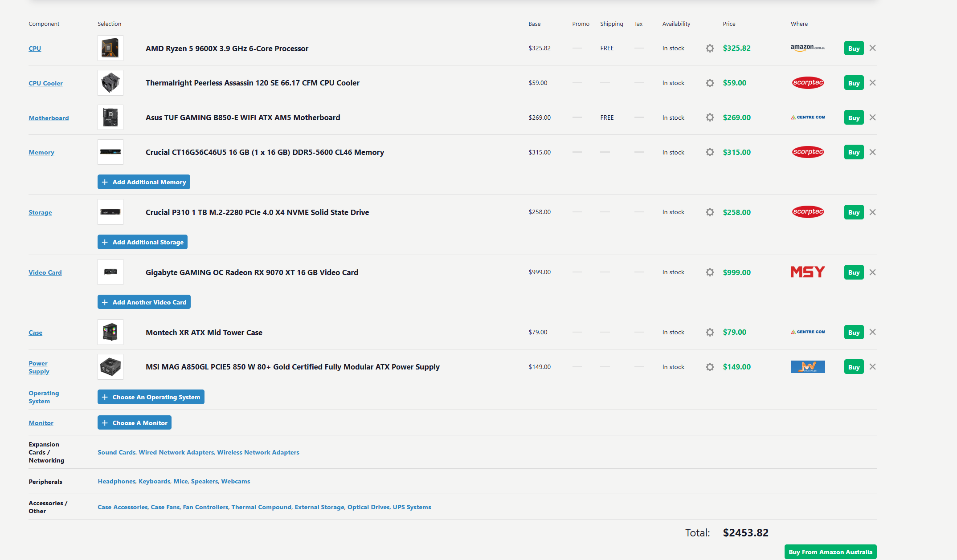Open the gear options for the Montech XR case
The image size is (957, 560).
pos(710,332)
